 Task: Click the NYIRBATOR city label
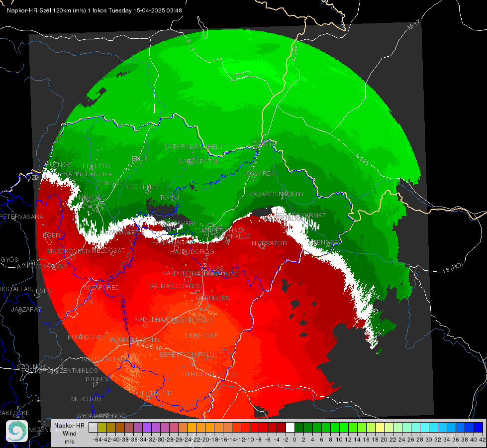269,243
